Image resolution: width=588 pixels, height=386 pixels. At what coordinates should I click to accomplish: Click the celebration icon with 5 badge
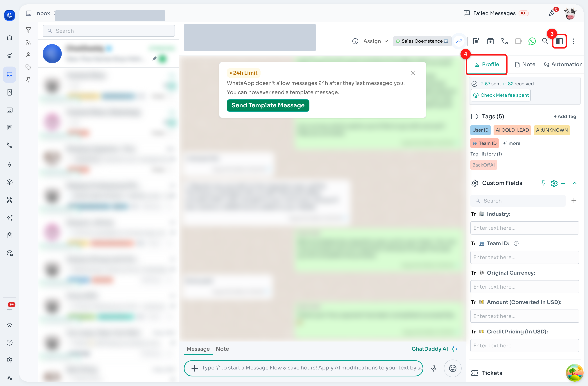pos(552,13)
